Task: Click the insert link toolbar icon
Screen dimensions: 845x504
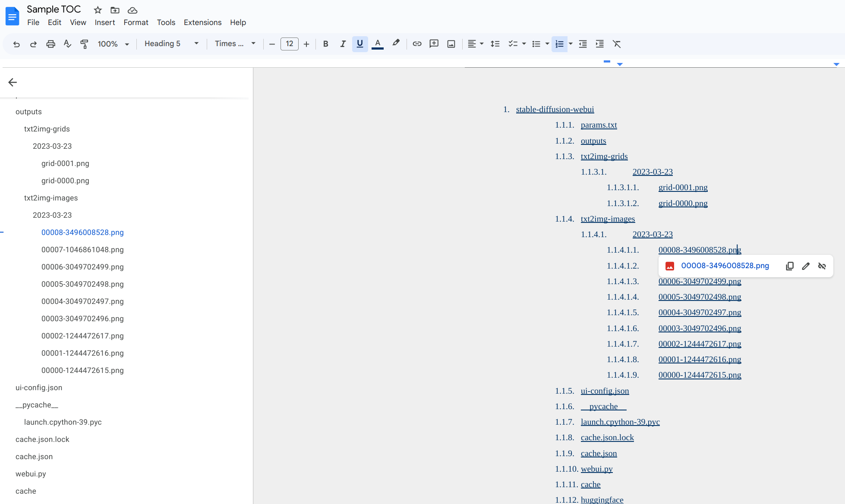Action: tap(417, 44)
